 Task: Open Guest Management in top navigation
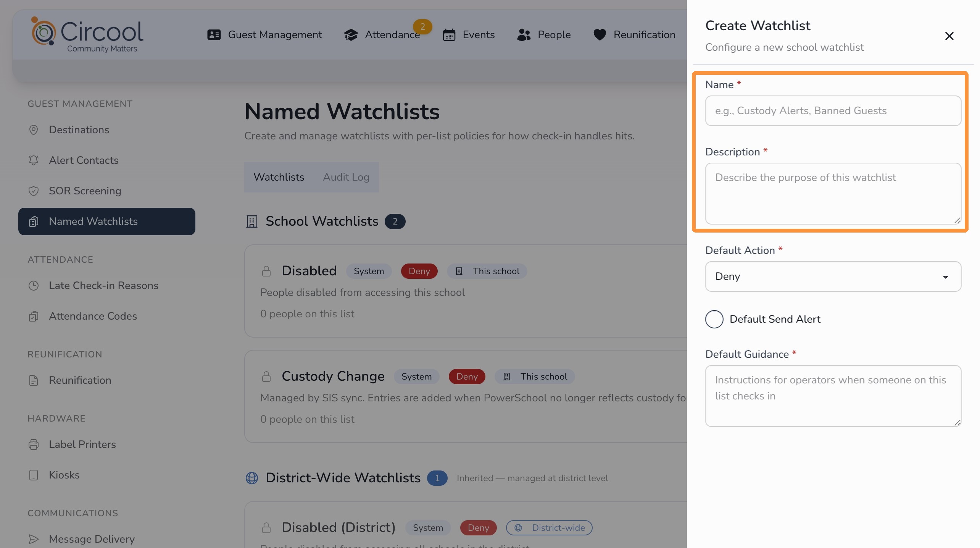click(264, 35)
